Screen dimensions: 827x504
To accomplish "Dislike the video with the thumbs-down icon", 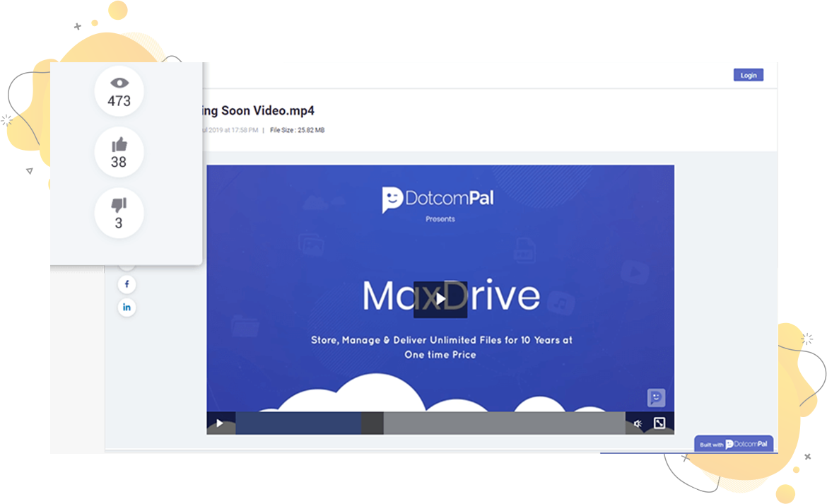I will coord(118,206).
